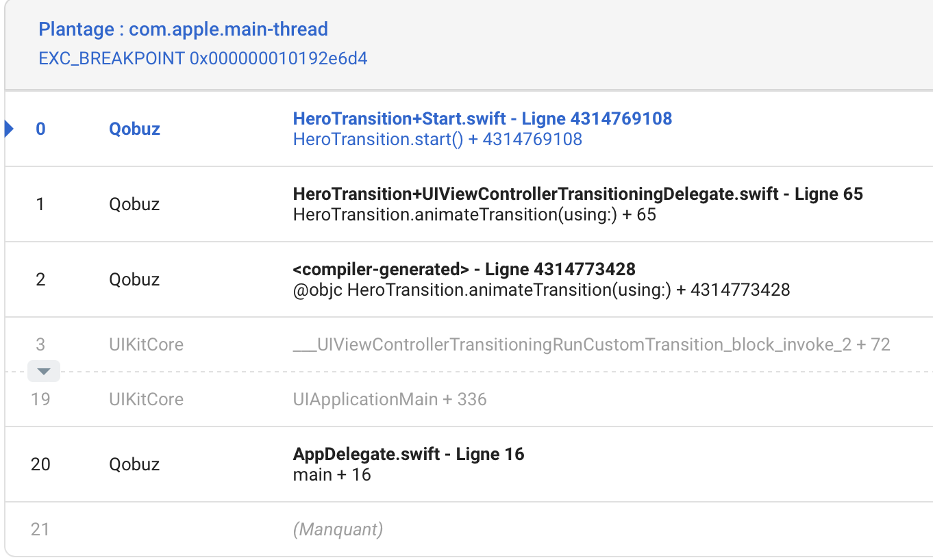Open HeroTransition+UIViewControllerTransitioningDelegate.swift - Ligne 65
The image size is (933, 560).
coord(577,194)
